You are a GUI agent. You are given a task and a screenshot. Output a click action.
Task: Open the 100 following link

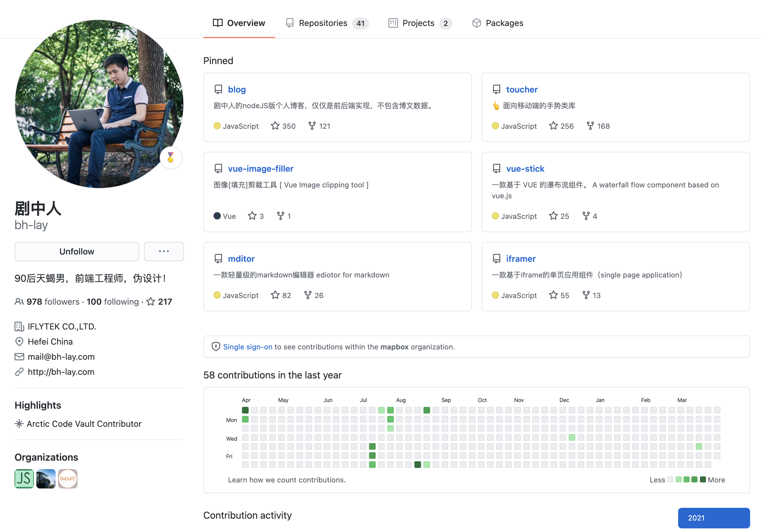point(113,301)
